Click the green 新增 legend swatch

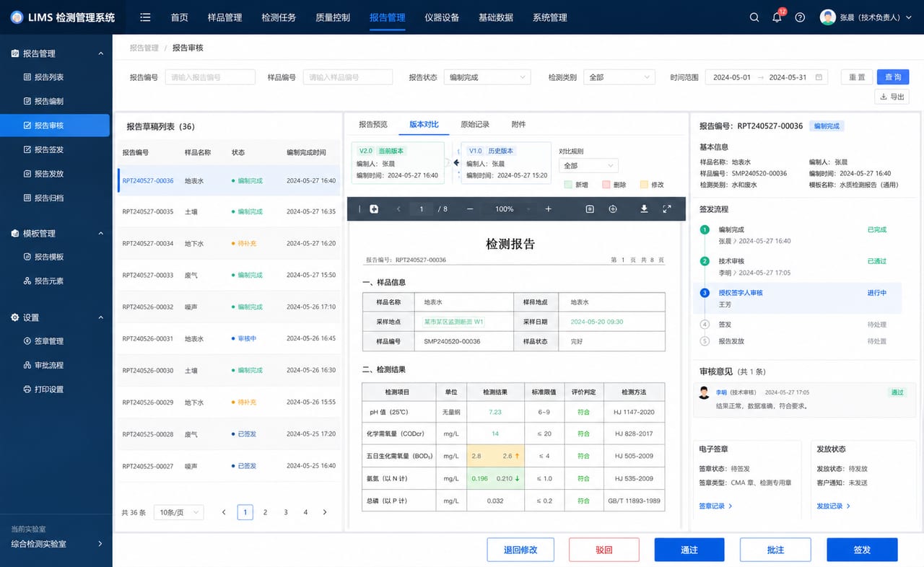click(x=567, y=185)
